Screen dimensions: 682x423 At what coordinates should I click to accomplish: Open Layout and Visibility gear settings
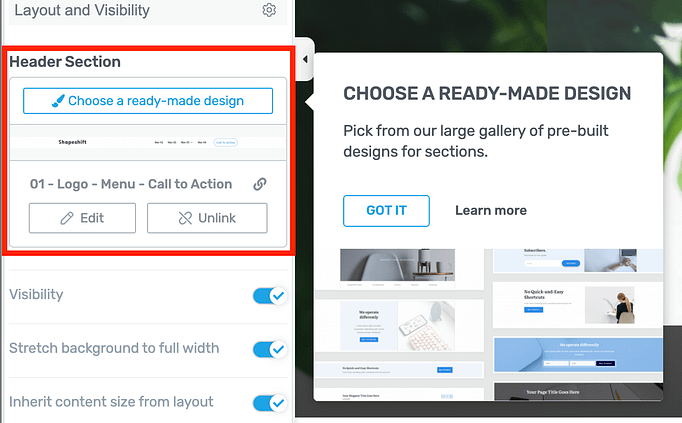[269, 10]
